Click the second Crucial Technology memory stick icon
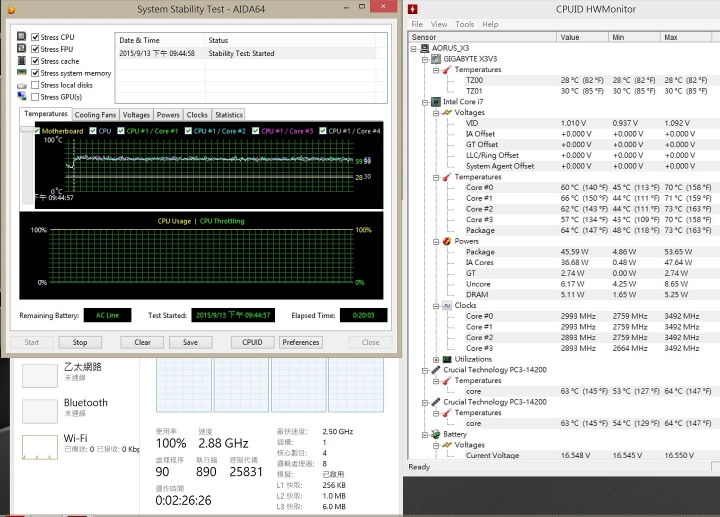The width and height of the screenshot is (720, 517). point(436,402)
